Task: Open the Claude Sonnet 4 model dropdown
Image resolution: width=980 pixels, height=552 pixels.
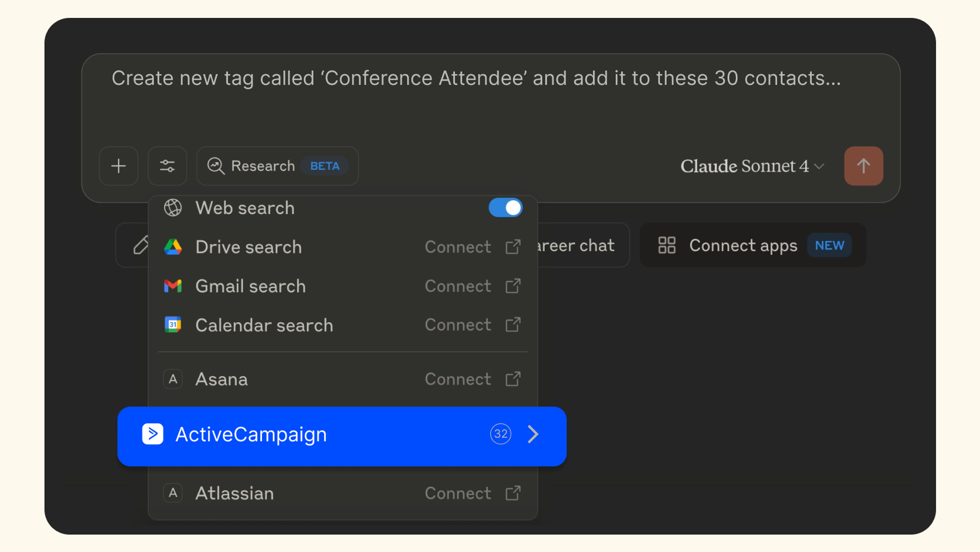Action: [x=752, y=166]
